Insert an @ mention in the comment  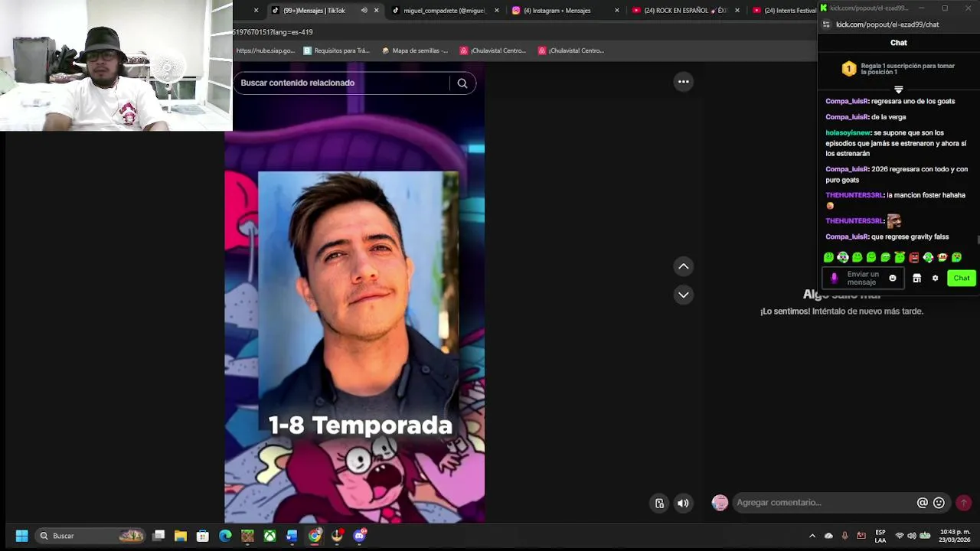[923, 503]
